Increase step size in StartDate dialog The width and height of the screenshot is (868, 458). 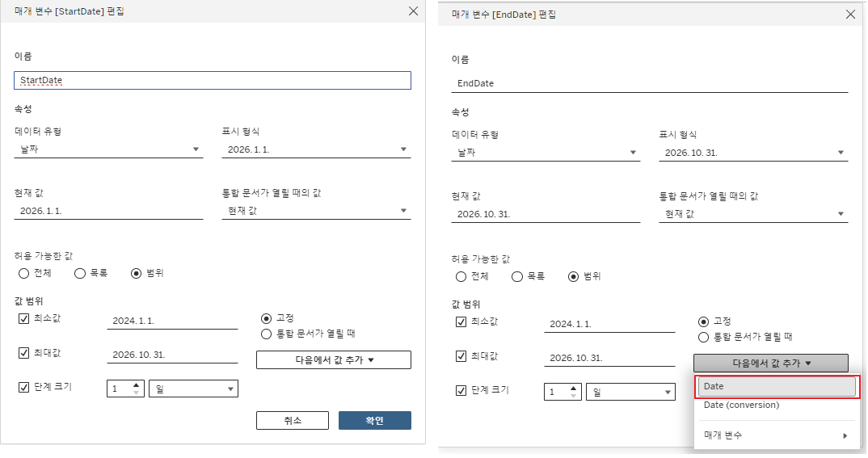click(136, 385)
